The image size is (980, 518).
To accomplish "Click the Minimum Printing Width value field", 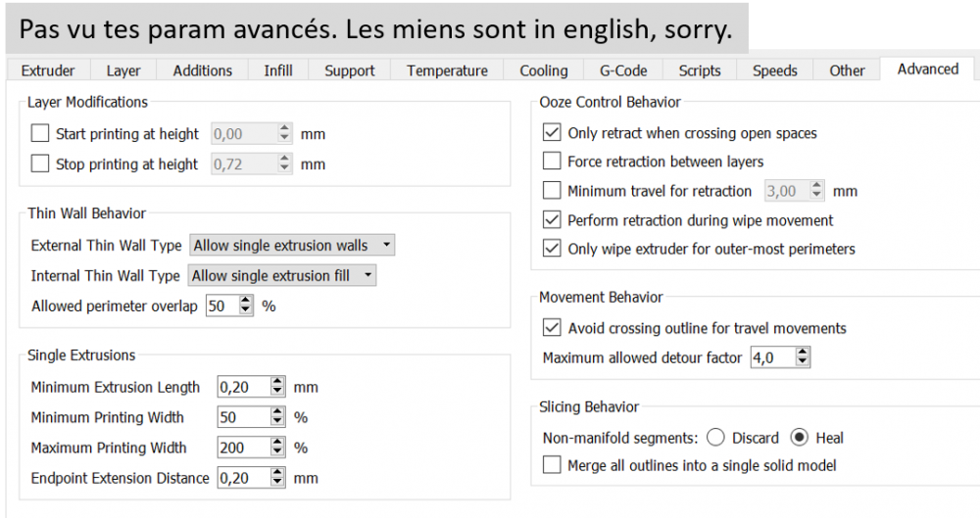I will click(244, 417).
